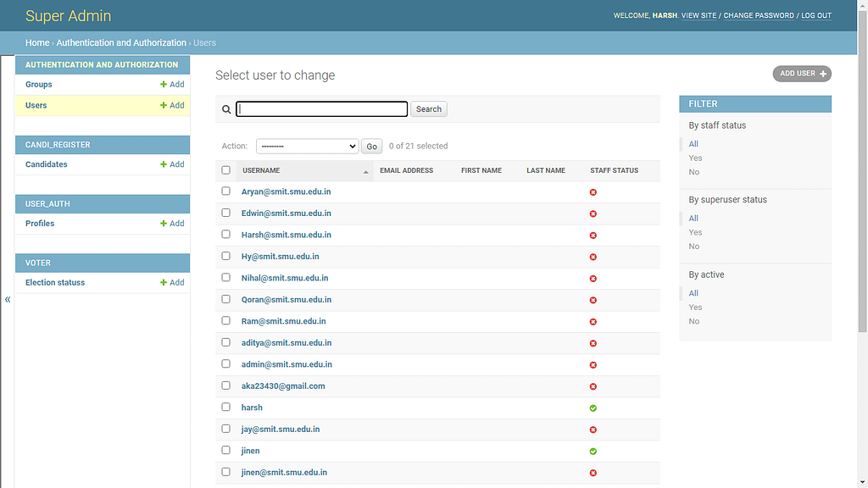868x488 pixels.
Task: Click the red staff status icon for Aryan
Action: click(x=593, y=192)
